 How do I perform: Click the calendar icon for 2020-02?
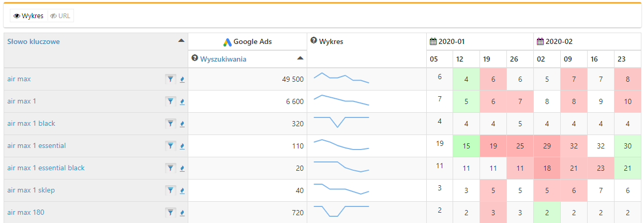click(x=540, y=41)
